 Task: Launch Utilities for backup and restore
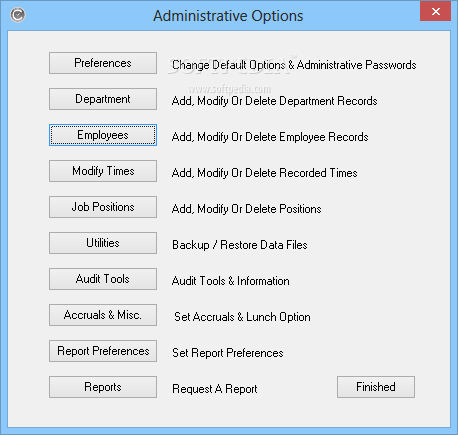(x=103, y=243)
